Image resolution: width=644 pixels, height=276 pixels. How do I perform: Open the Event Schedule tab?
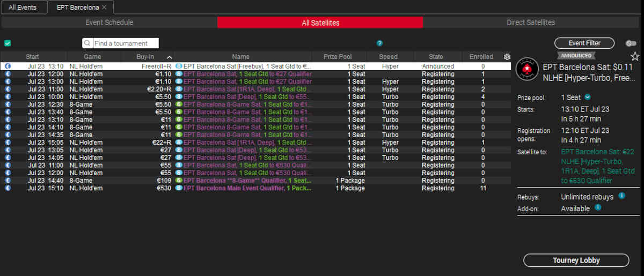(x=109, y=23)
